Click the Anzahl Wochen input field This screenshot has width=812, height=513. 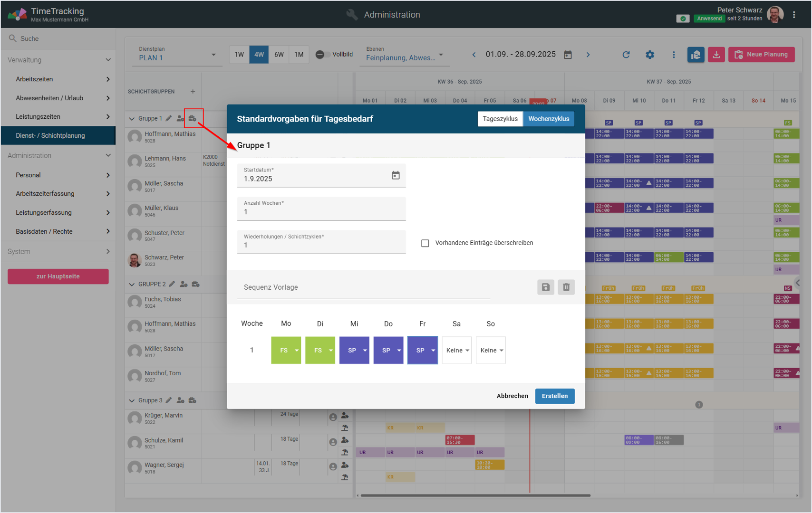coord(321,212)
